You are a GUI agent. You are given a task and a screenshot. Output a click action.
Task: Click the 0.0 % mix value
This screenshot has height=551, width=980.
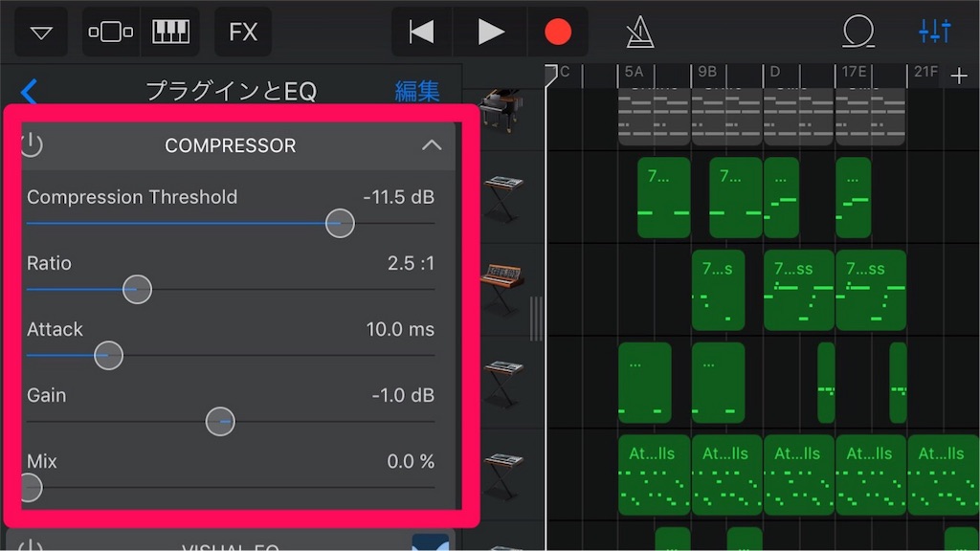tap(411, 462)
